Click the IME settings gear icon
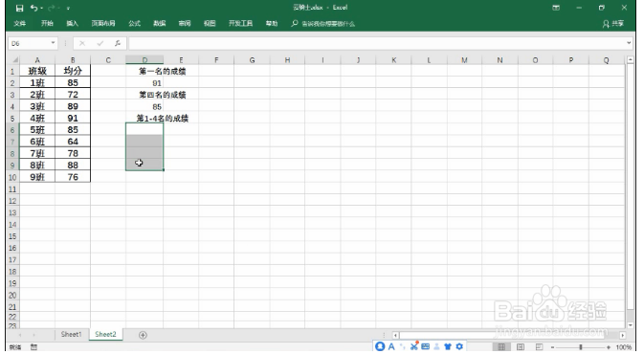This screenshot has height=354, width=644. coord(459,347)
